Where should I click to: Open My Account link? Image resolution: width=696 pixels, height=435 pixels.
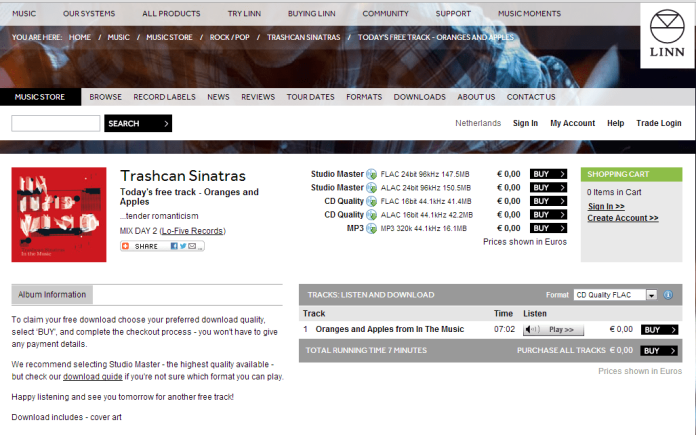point(573,123)
